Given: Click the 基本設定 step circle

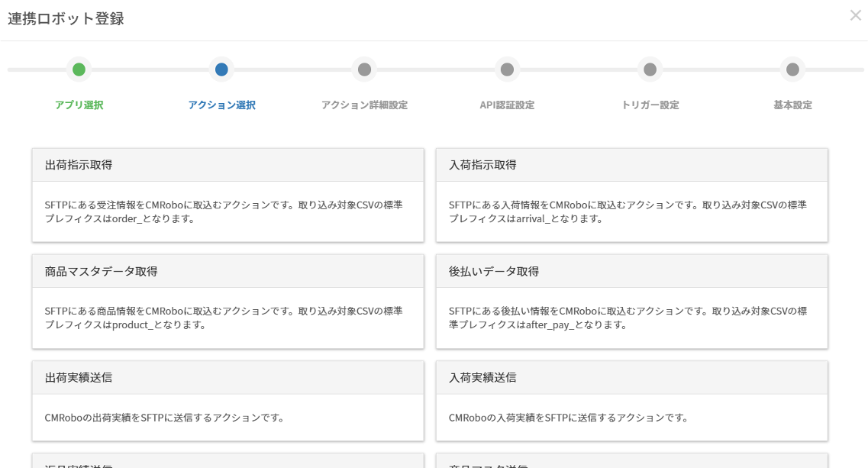Looking at the screenshot, I should [x=792, y=69].
